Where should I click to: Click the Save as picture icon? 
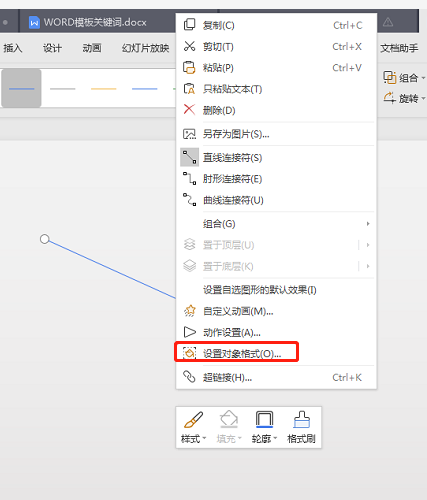(189, 134)
